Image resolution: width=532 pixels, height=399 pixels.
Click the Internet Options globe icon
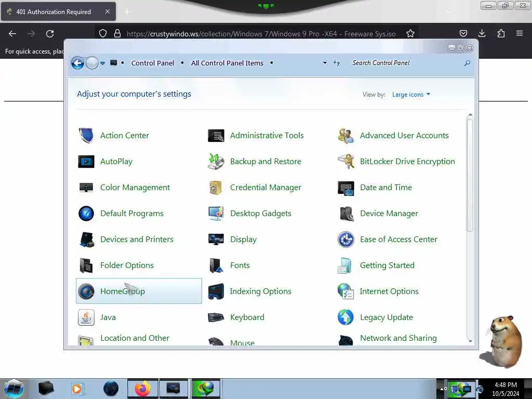click(345, 291)
